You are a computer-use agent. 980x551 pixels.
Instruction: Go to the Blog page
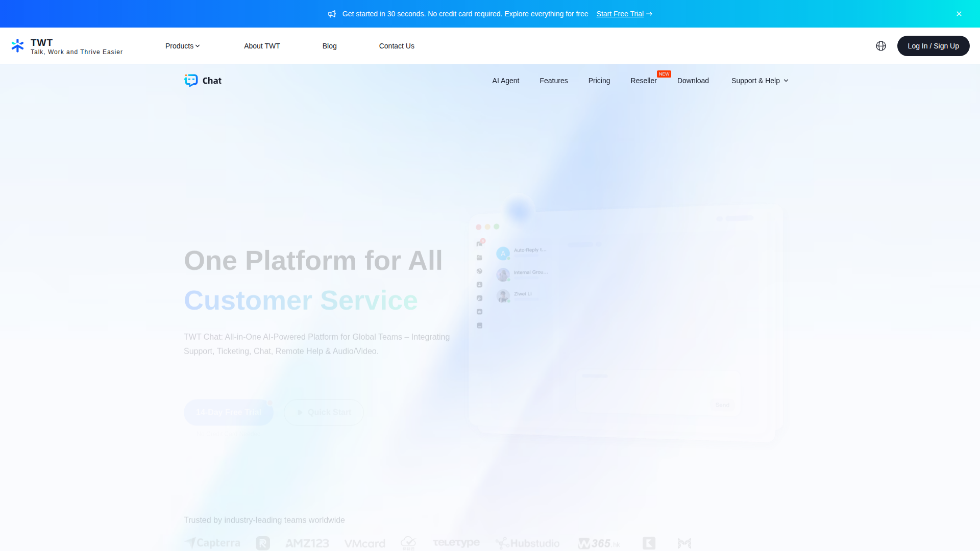330,46
